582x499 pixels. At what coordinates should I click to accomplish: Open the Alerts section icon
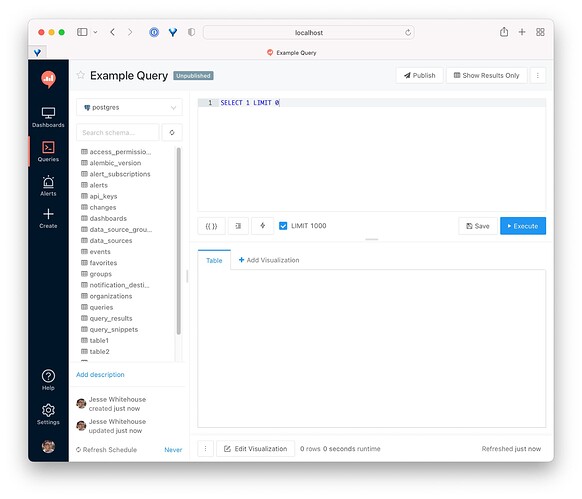pos(48,182)
